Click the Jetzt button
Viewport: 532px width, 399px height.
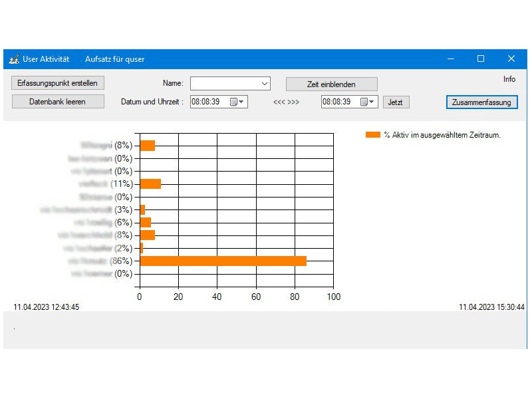(x=396, y=102)
